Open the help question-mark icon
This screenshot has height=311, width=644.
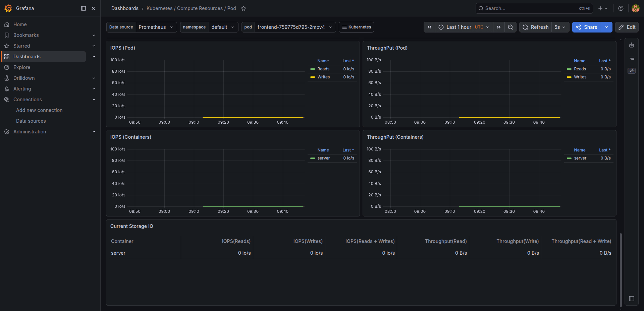point(621,8)
